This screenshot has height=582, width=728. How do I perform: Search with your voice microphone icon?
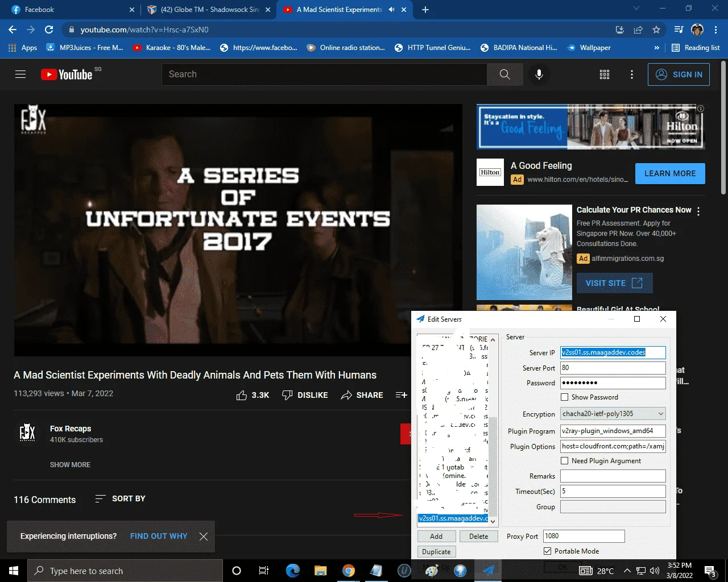[x=539, y=74]
